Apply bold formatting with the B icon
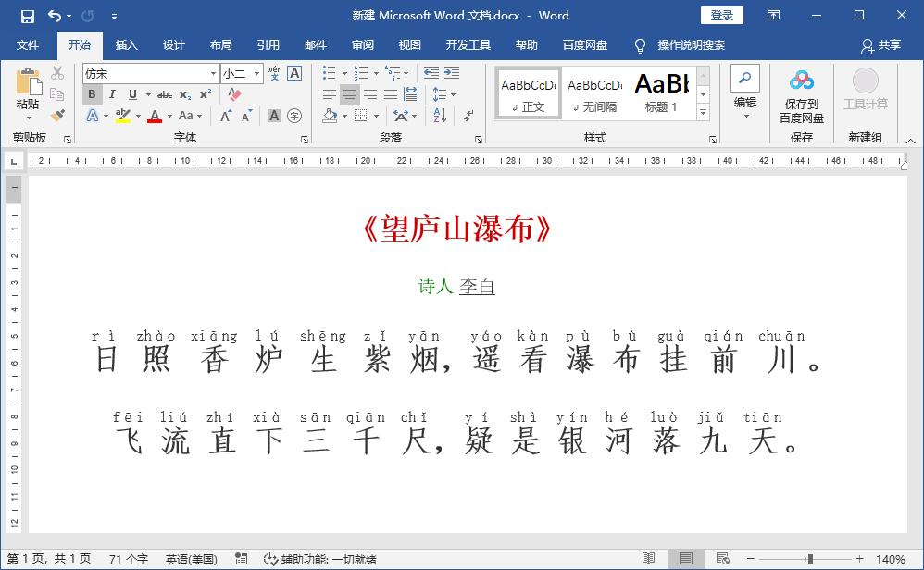 [x=91, y=93]
